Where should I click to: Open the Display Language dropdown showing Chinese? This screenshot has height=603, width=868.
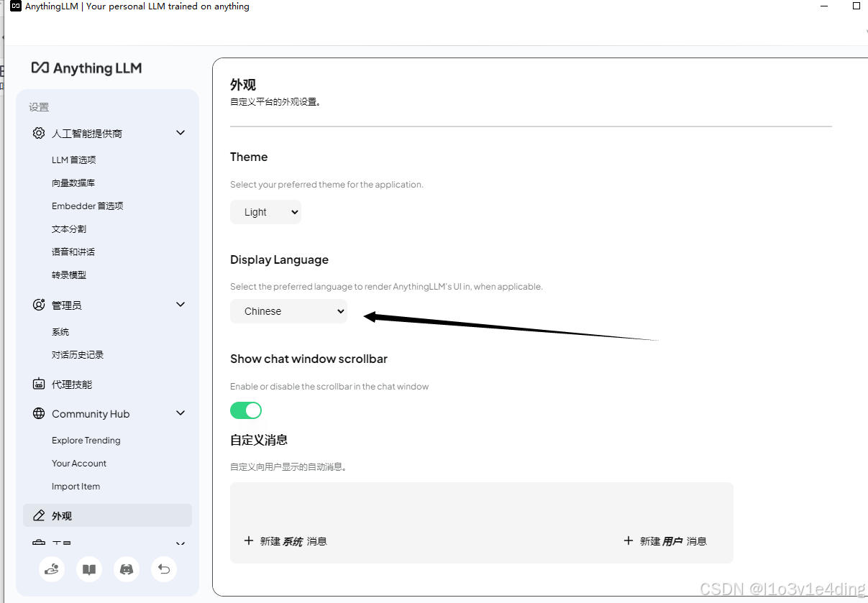pyautogui.click(x=288, y=311)
